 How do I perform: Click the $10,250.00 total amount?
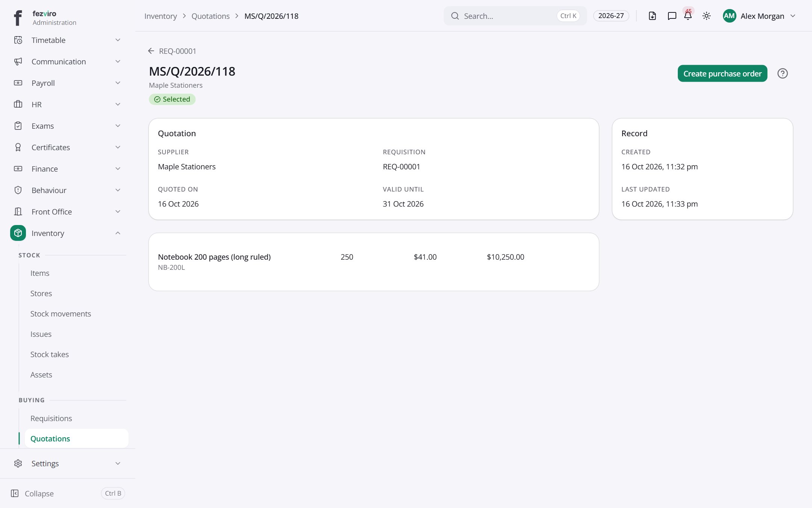pyautogui.click(x=505, y=257)
